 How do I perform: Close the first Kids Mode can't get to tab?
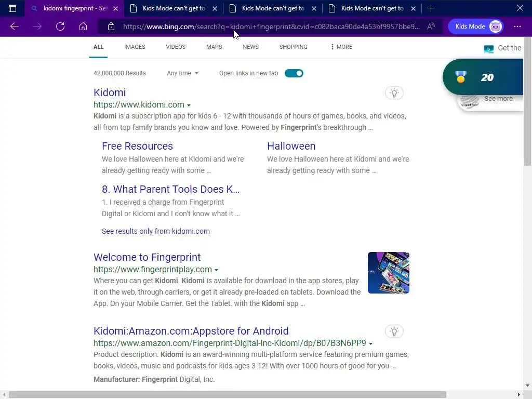pos(215,8)
